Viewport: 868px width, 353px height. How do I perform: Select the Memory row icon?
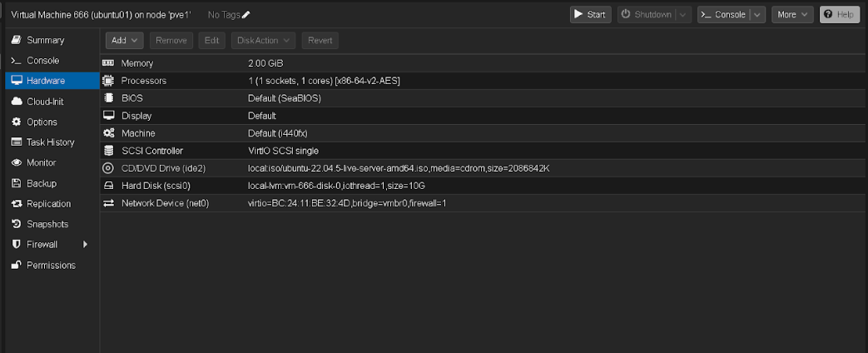point(108,63)
